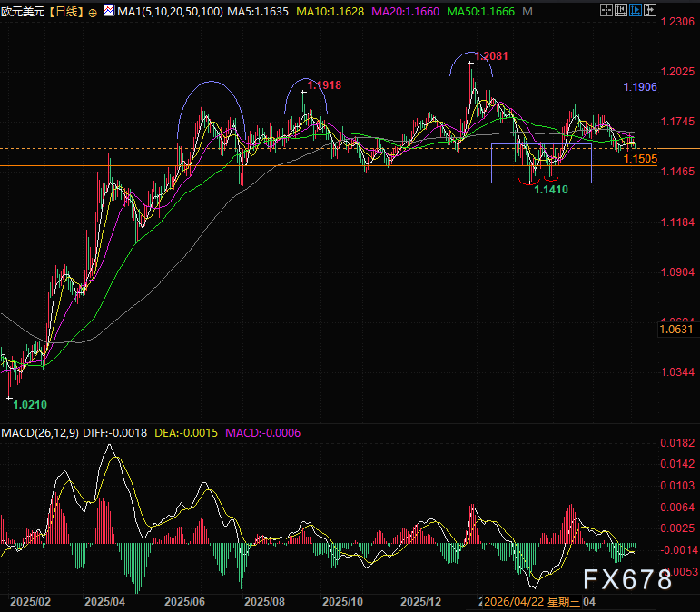The height and width of the screenshot is (612, 700).
Task: Click the axis icon with left-pointing marker
Action: [620, 10]
